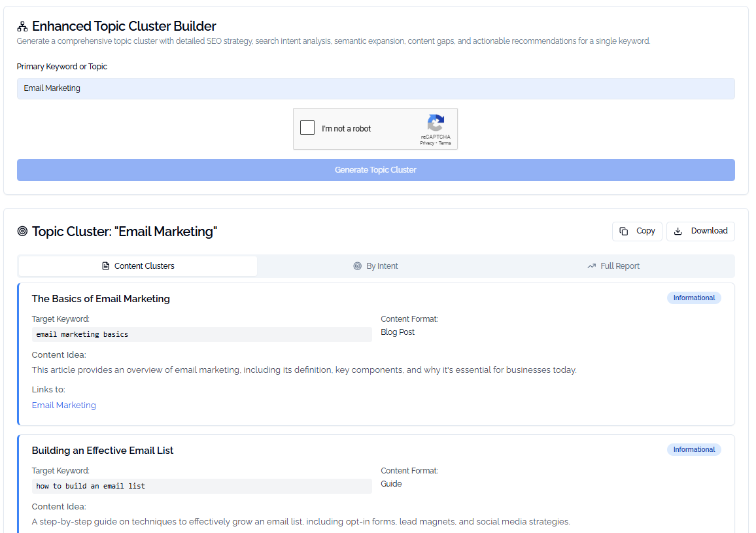The height and width of the screenshot is (533, 756).
Task: Open reCAPTCHA Terms link
Action: pyautogui.click(x=445, y=143)
